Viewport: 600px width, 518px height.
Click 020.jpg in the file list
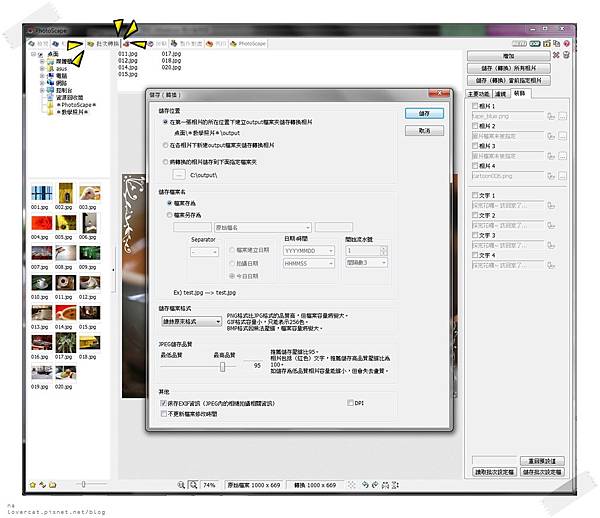(171, 67)
